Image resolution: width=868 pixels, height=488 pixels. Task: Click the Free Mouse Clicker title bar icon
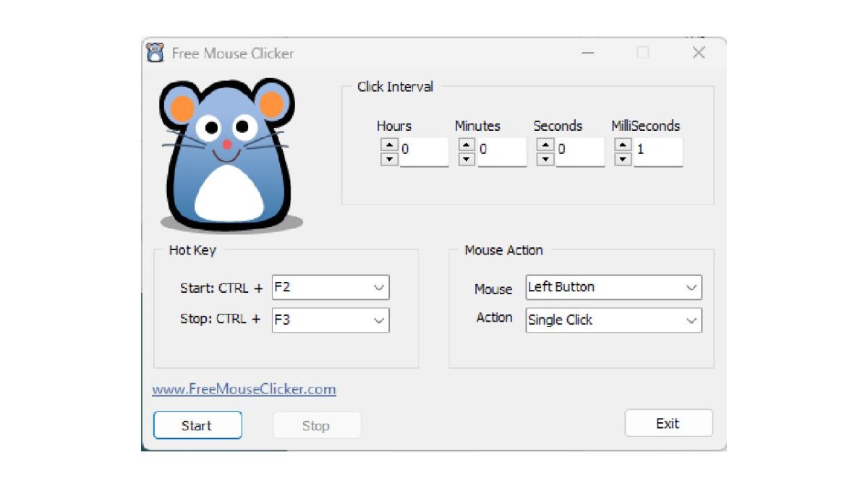[x=154, y=52]
